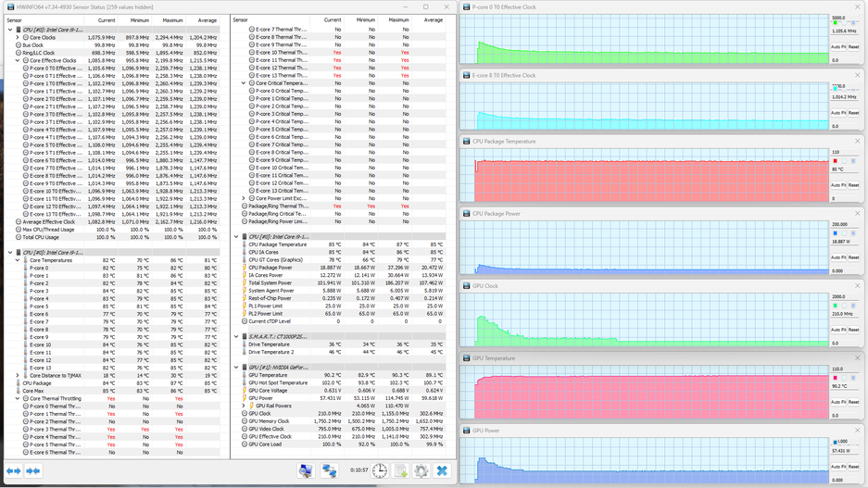Screen dimensions: 868x488
Task: Toggle the round option in CPU Package Power graph
Action: [x=844, y=233]
